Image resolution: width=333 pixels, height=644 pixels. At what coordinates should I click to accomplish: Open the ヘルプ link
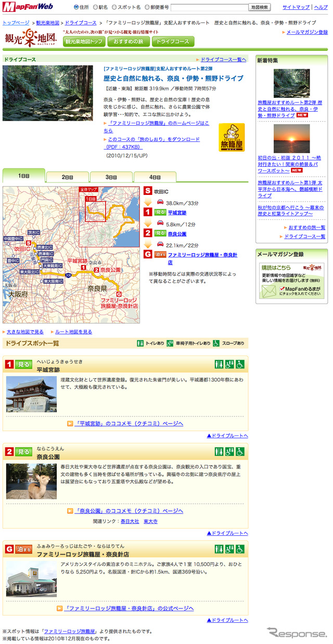point(321,7)
